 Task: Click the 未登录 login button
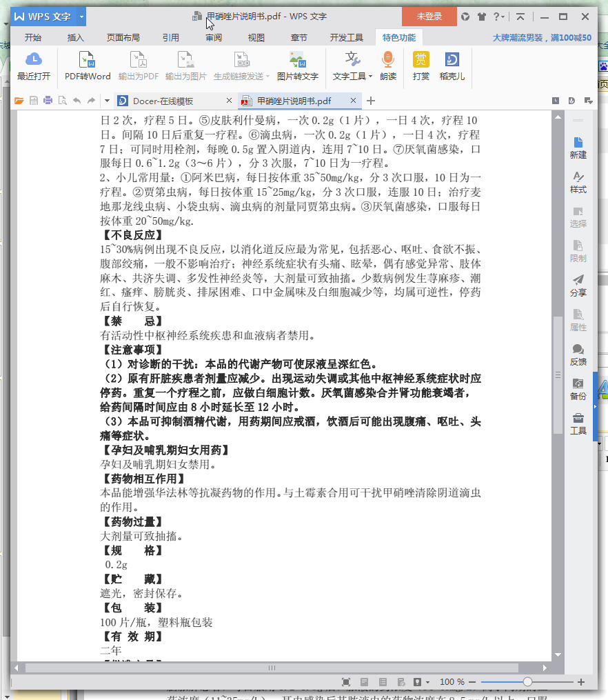(429, 17)
